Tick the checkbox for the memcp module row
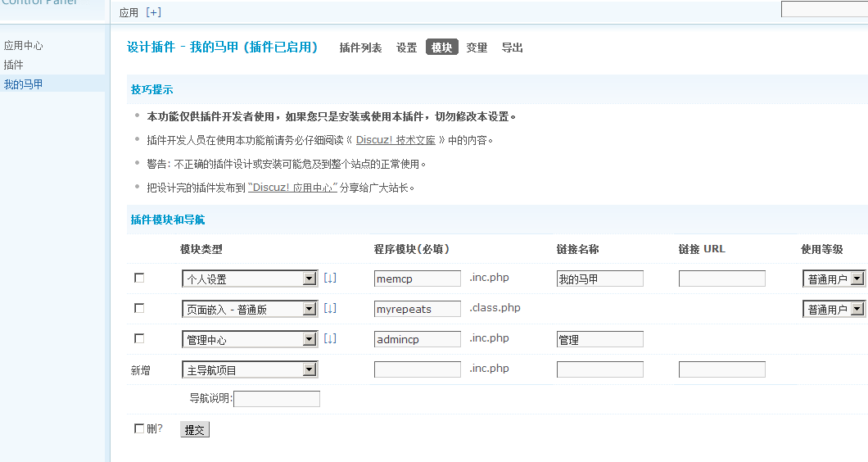 pos(139,279)
